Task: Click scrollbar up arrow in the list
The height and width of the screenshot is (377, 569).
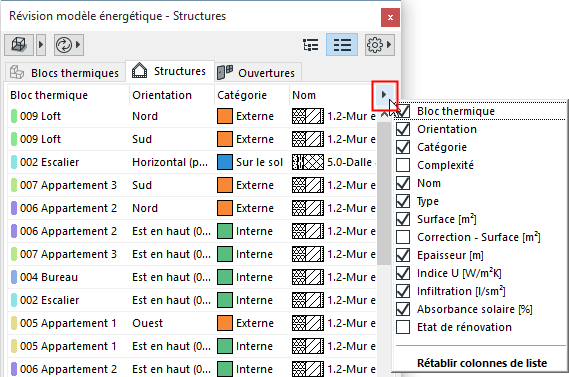Action: (x=383, y=115)
